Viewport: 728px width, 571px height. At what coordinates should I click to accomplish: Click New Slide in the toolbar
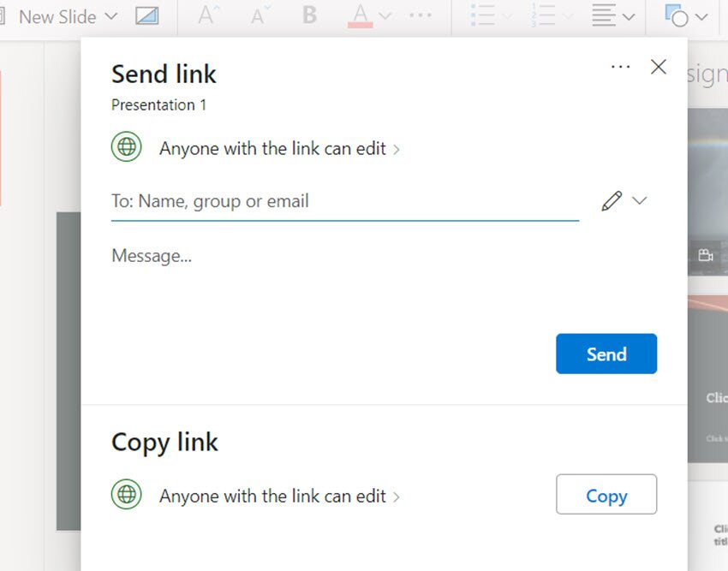pyautogui.click(x=57, y=16)
